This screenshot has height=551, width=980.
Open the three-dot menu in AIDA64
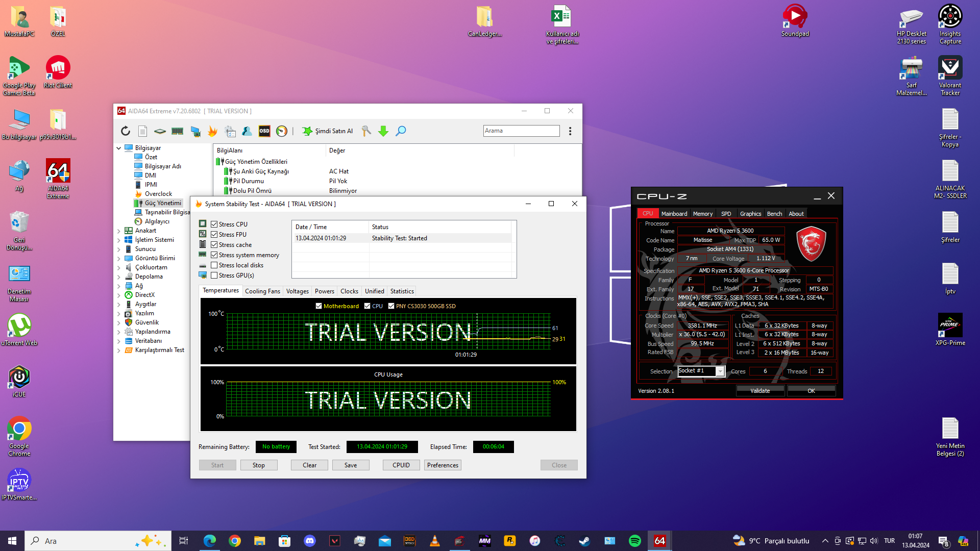tap(570, 131)
